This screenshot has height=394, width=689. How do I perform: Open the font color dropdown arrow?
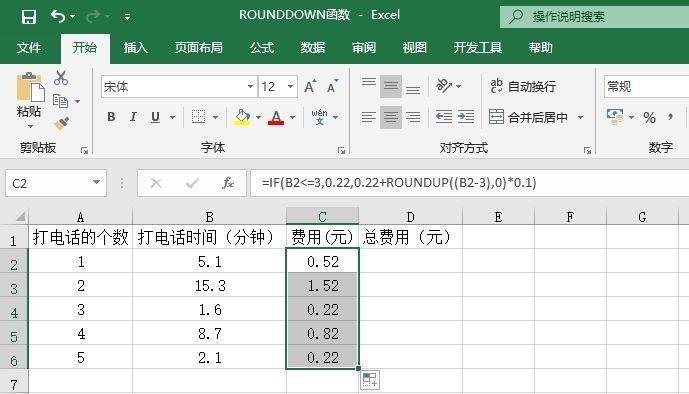(293, 117)
